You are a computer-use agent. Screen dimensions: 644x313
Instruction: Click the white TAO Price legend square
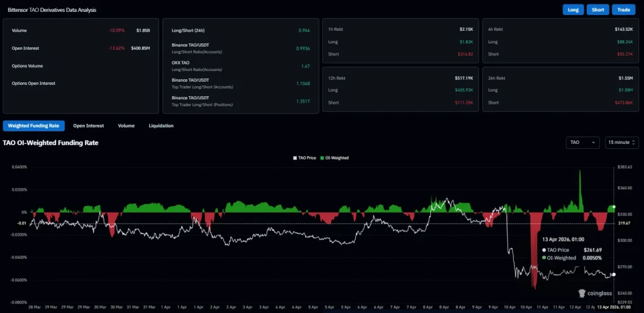click(x=294, y=158)
